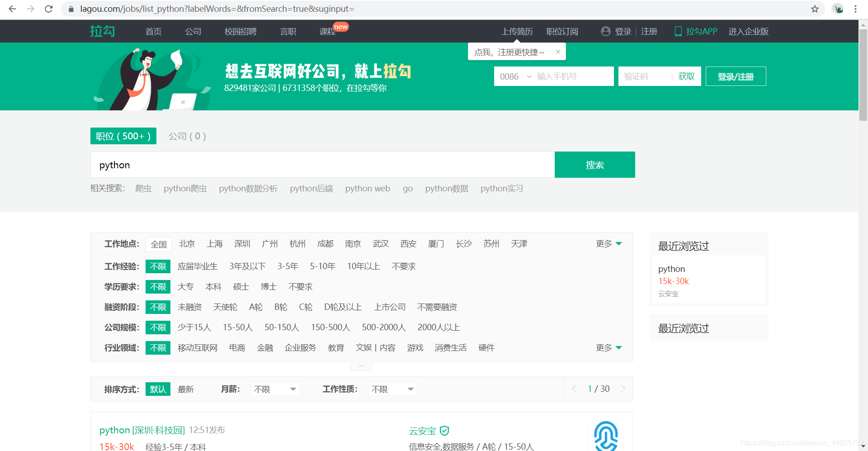Screen dimensions: 868x451
Task: Open the 0086 country code dropdown
Action: 515,76
